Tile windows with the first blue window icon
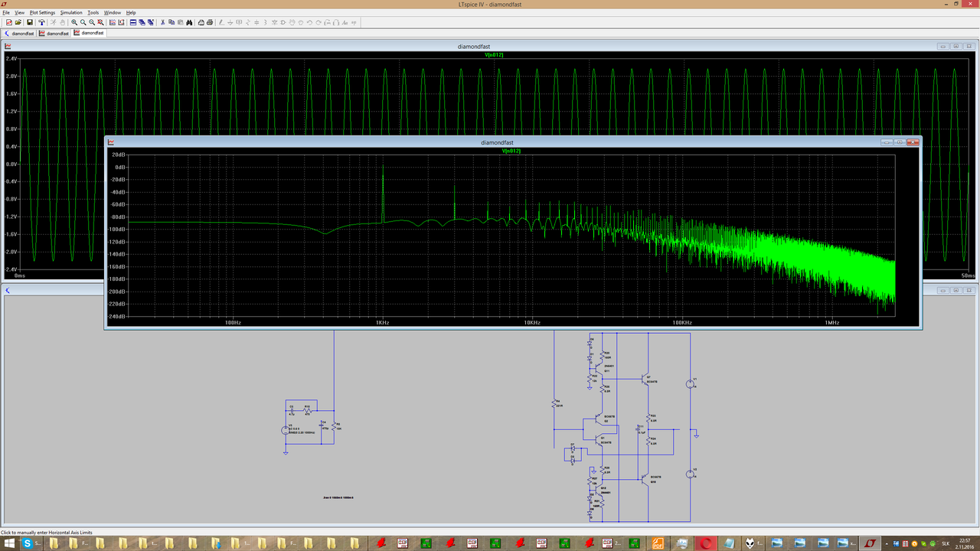The width and height of the screenshot is (980, 551). click(132, 22)
